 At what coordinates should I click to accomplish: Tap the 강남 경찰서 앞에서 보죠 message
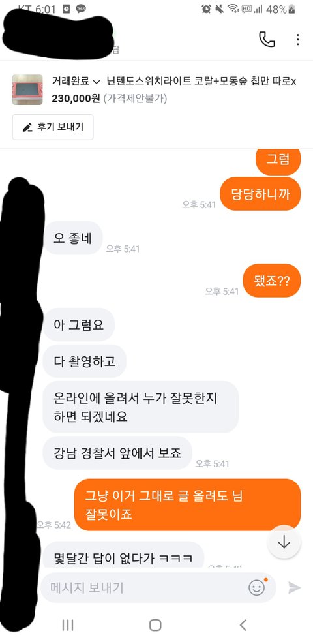tap(117, 453)
